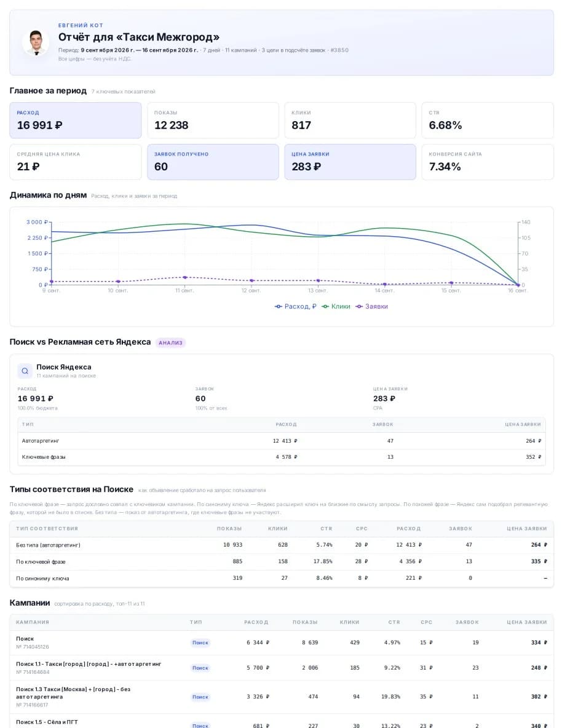The height and width of the screenshot is (728, 562).
Task: Sort campaigns by Расход column header
Action: (256, 622)
